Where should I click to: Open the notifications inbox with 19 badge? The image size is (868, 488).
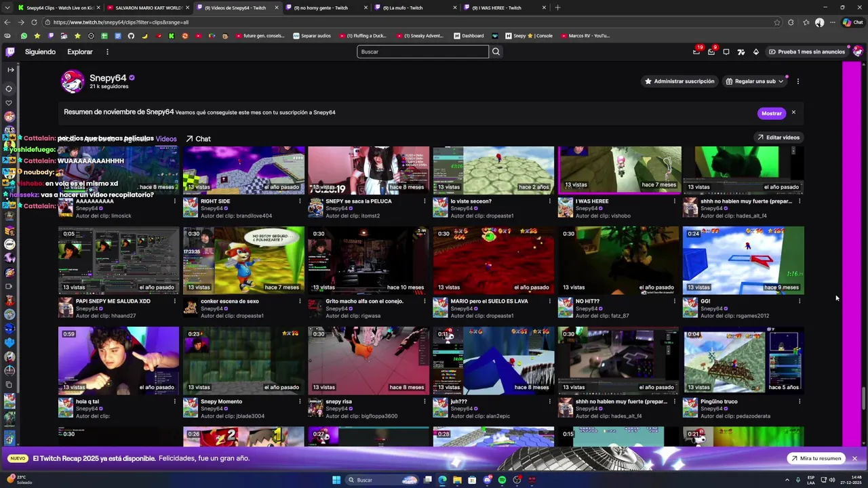[696, 52]
